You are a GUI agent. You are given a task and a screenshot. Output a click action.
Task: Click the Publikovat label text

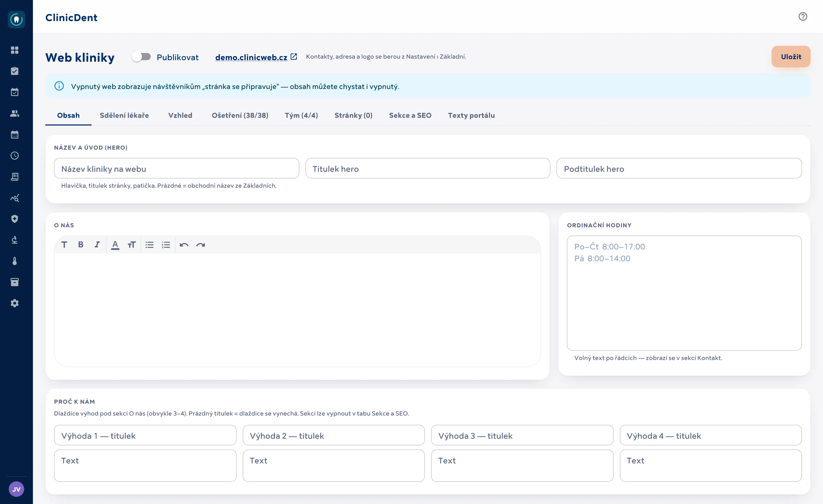[x=178, y=57]
